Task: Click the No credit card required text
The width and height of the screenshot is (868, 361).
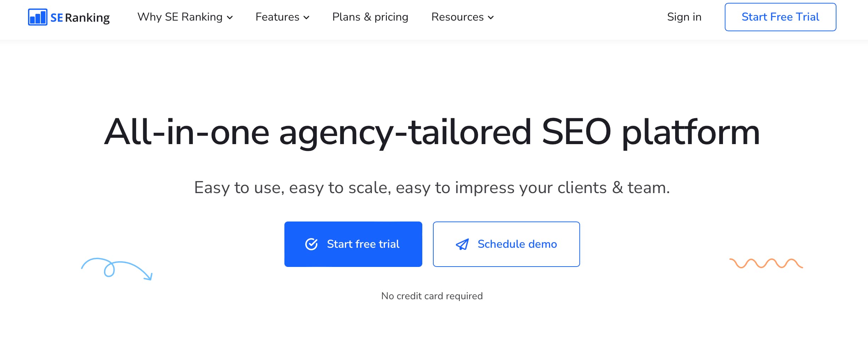Action: (x=432, y=296)
